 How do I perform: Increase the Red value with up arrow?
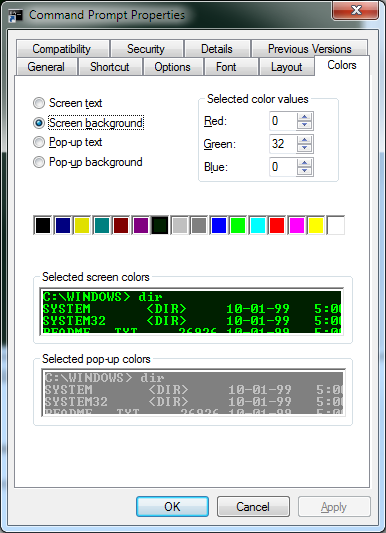click(x=304, y=117)
